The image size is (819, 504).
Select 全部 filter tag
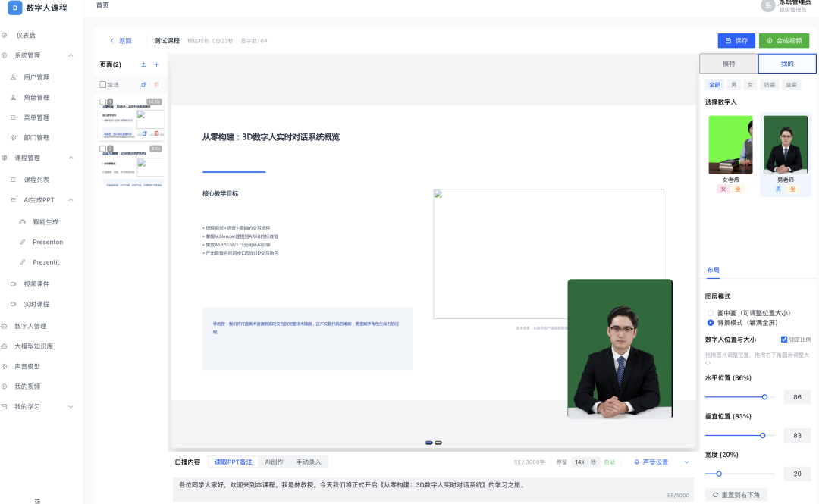click(714, 85)
